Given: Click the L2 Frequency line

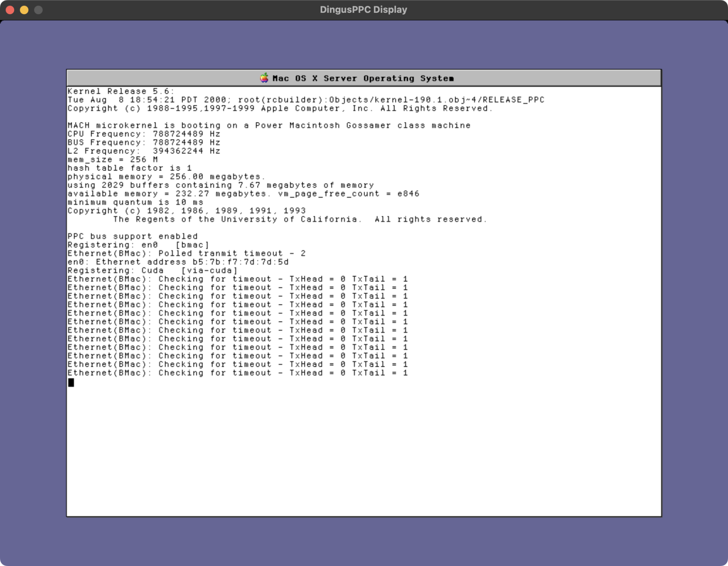Looking at the screenshot, I should 144,151.
